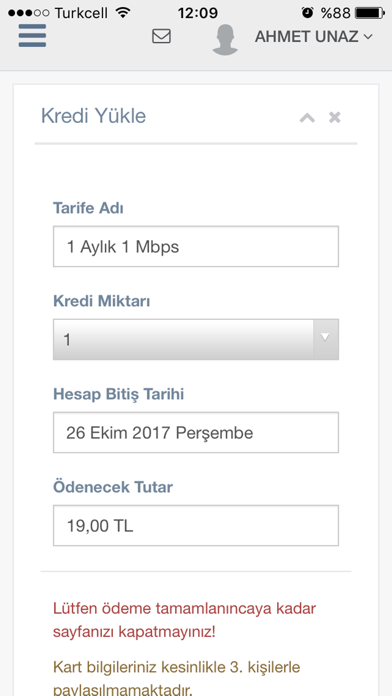Click the Hesap Bitiş Tarihi field
Screen dimensions: 392x696
point(196,432)
